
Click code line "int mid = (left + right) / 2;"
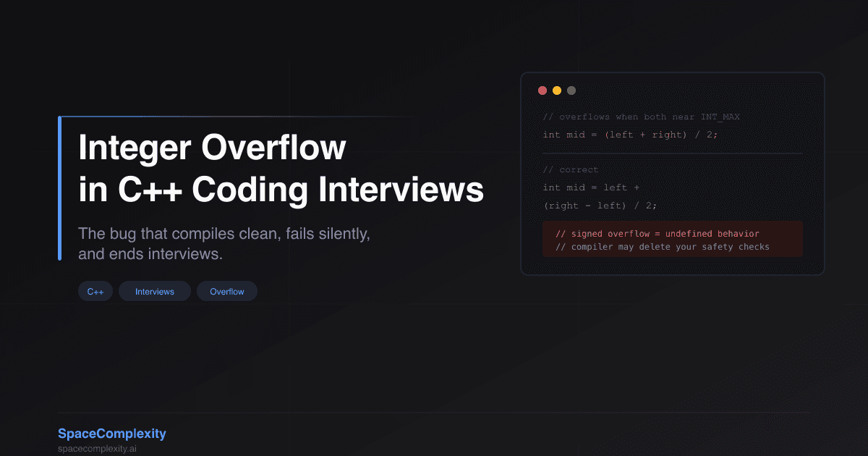click(630, 135)
